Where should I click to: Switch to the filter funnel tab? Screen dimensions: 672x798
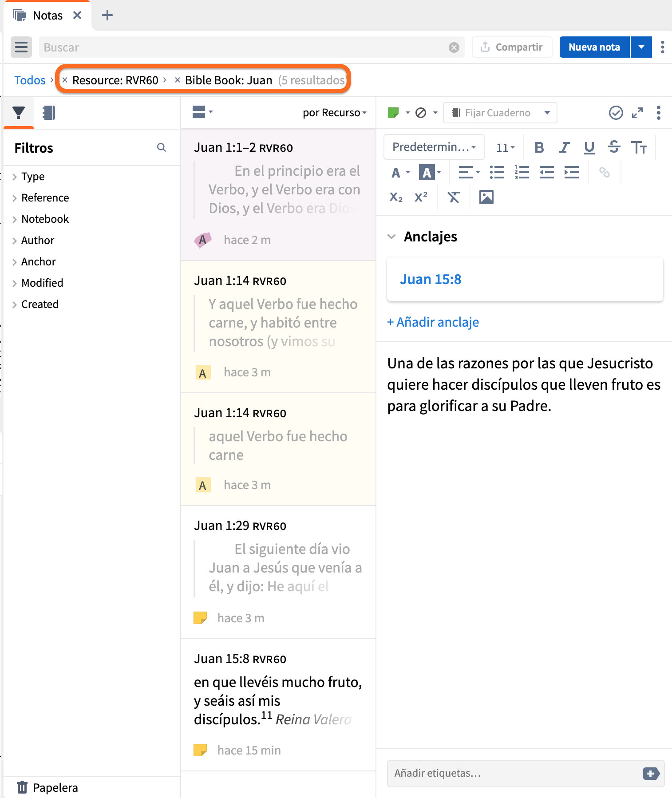point(19,113)
